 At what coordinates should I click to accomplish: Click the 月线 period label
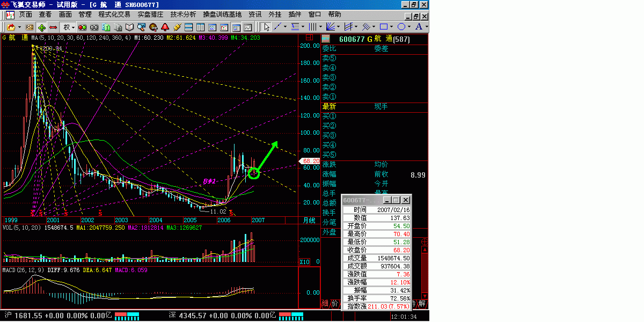pyautogui.click(x=309, y=221)
